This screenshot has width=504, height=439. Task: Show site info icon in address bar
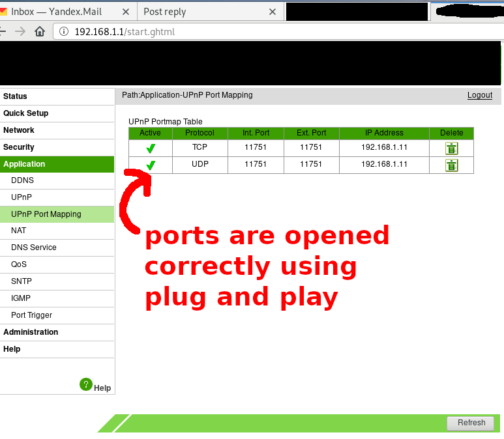click(x=64, y=31)
